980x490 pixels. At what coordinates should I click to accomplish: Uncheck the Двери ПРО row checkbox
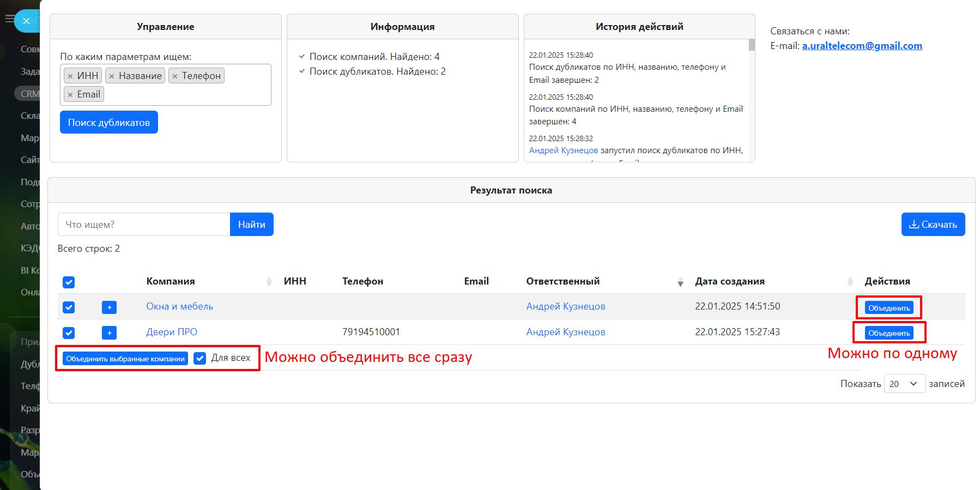69,333
